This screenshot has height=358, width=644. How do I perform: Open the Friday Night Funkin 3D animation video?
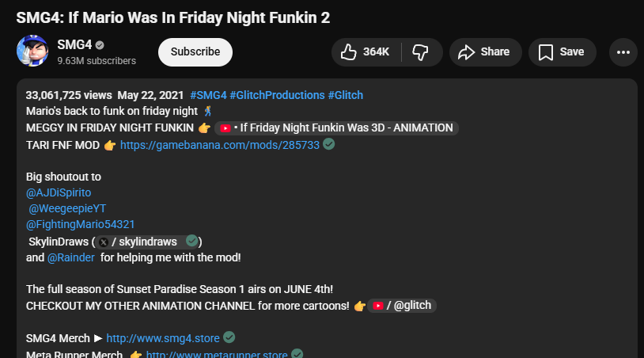click(337, 128)
